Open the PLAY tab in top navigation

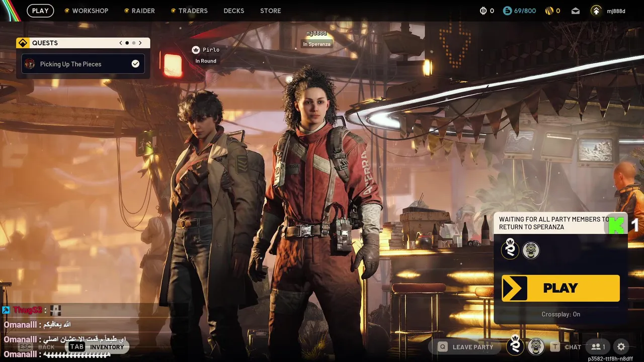click(x=40, y=11)
